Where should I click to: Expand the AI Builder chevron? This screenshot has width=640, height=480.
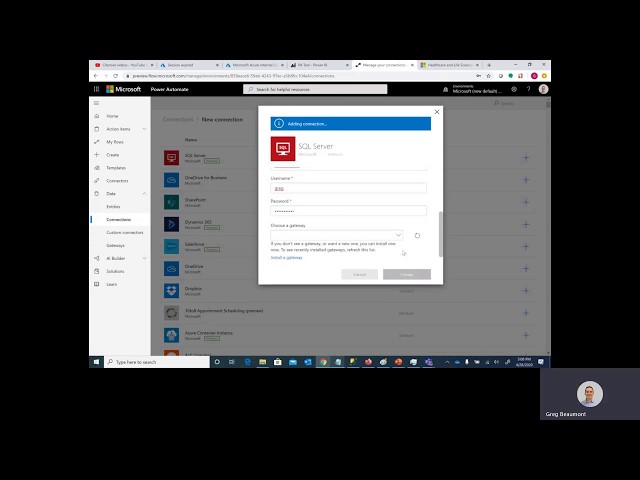(x=144, y=258)
